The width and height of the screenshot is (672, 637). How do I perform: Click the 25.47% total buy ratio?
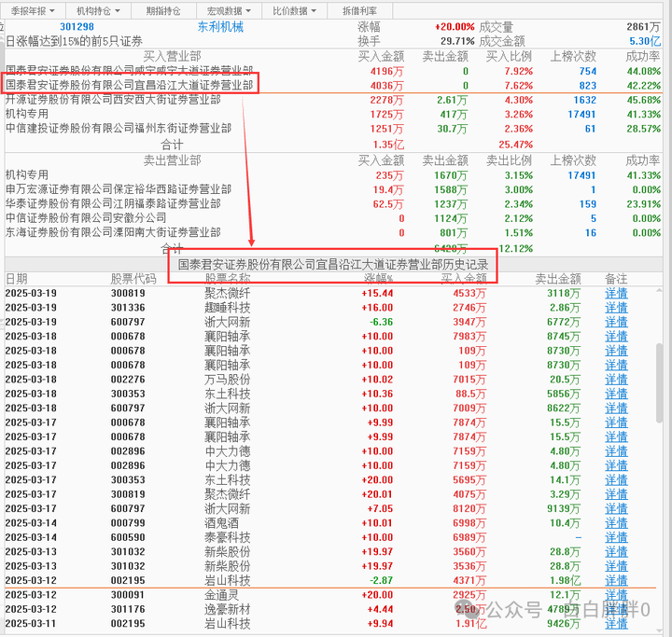pos(515,145)
